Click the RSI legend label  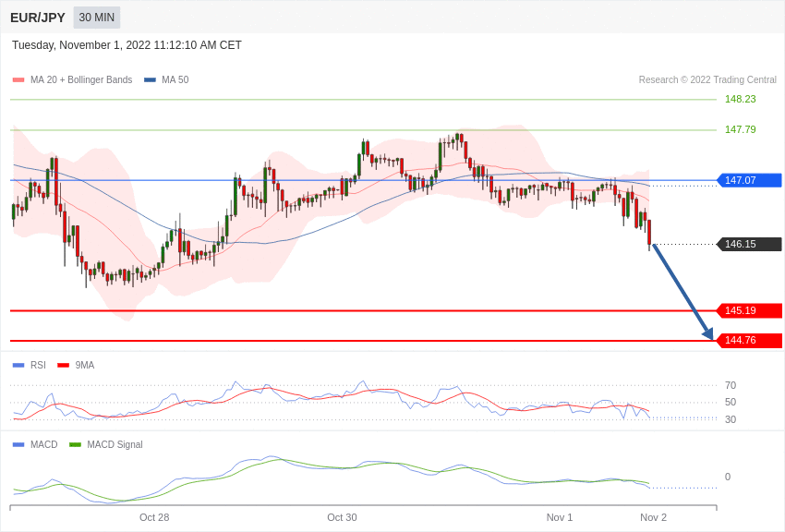[38, 366]
